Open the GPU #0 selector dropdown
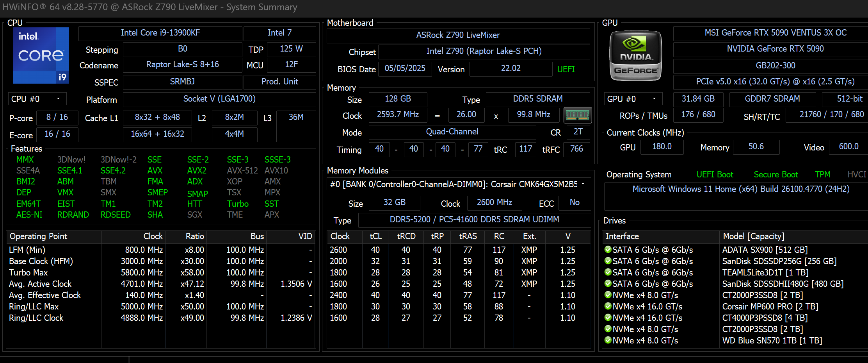 [x=633, y=99]
